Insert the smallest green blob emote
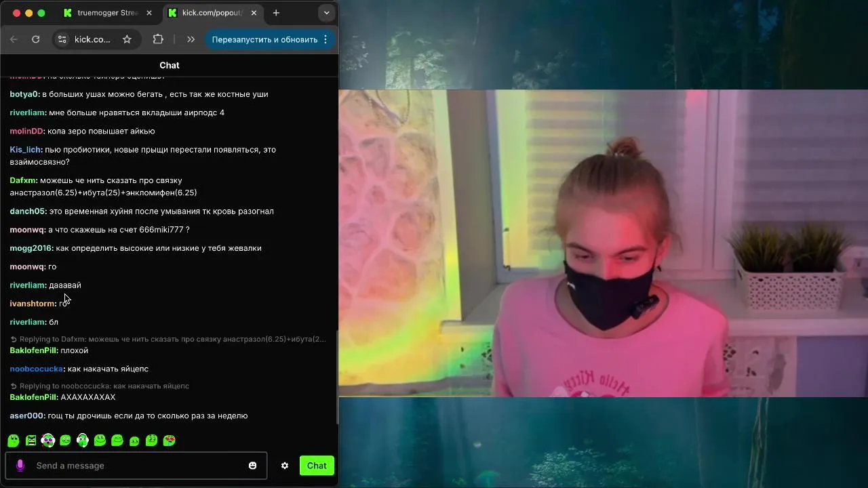Screen dimensions: 868x488 [134, 441]
